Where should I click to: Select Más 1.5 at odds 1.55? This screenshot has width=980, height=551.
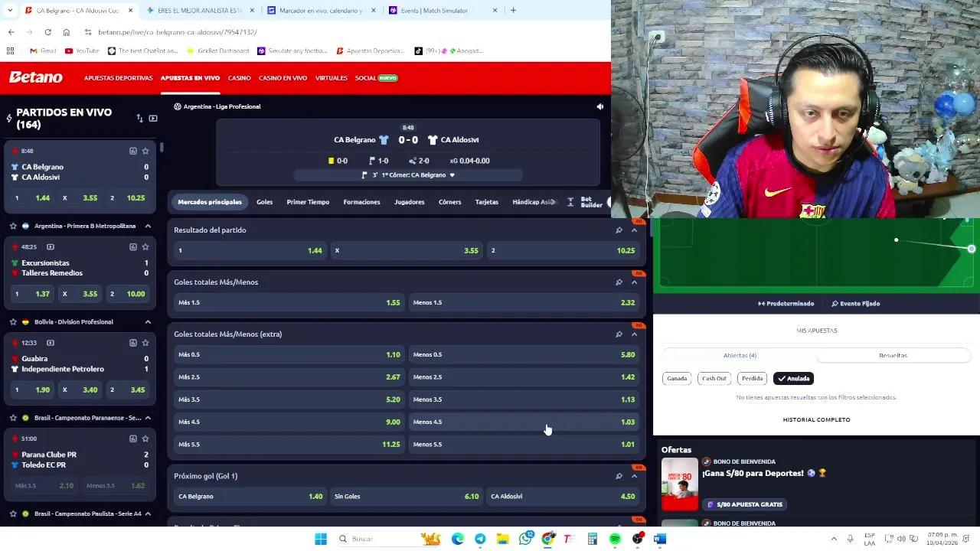[x=289, y=302]
